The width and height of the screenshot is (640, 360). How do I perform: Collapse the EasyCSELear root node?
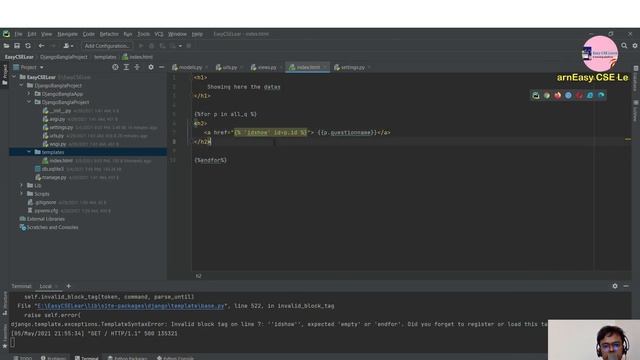click(14, 77)
